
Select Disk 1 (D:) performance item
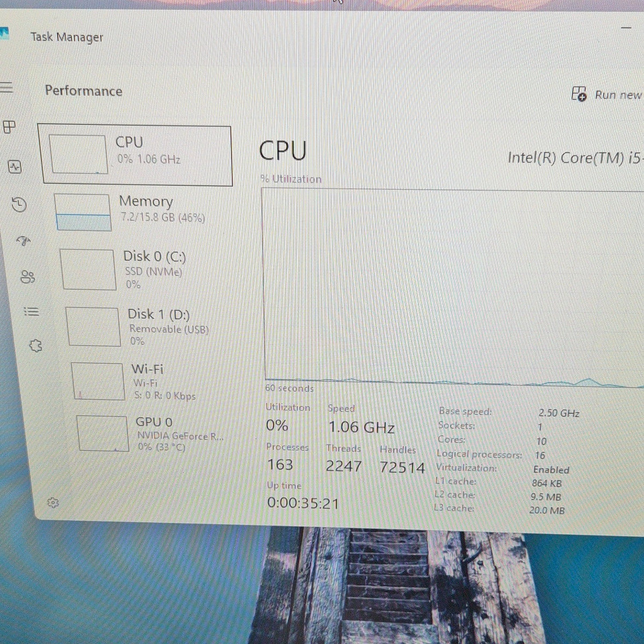[148, 327]
